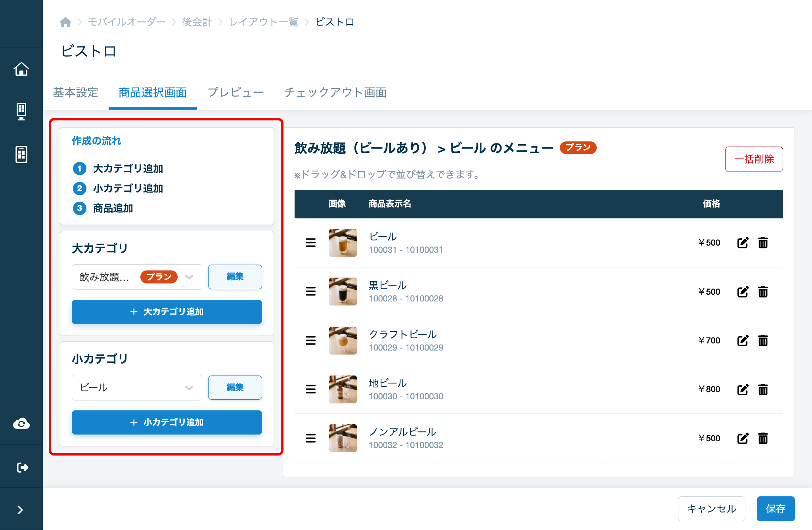812x530 pixels.
Task: Click the 一括削除 button
Action: (x=754, y=159)
